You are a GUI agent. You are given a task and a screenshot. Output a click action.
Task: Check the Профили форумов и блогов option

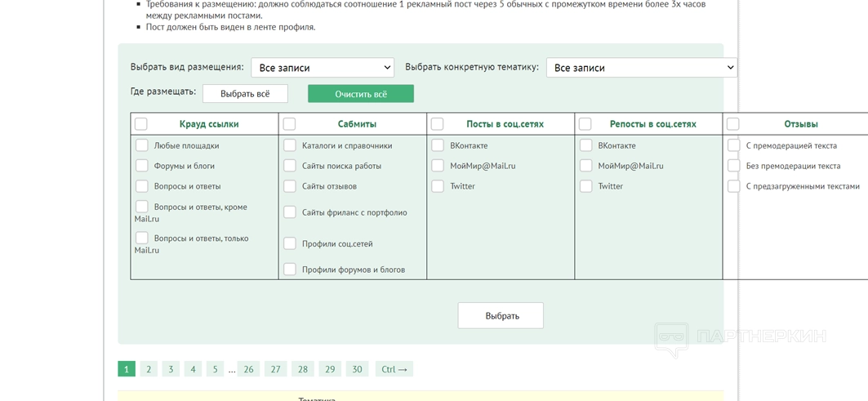coord(290,270)
